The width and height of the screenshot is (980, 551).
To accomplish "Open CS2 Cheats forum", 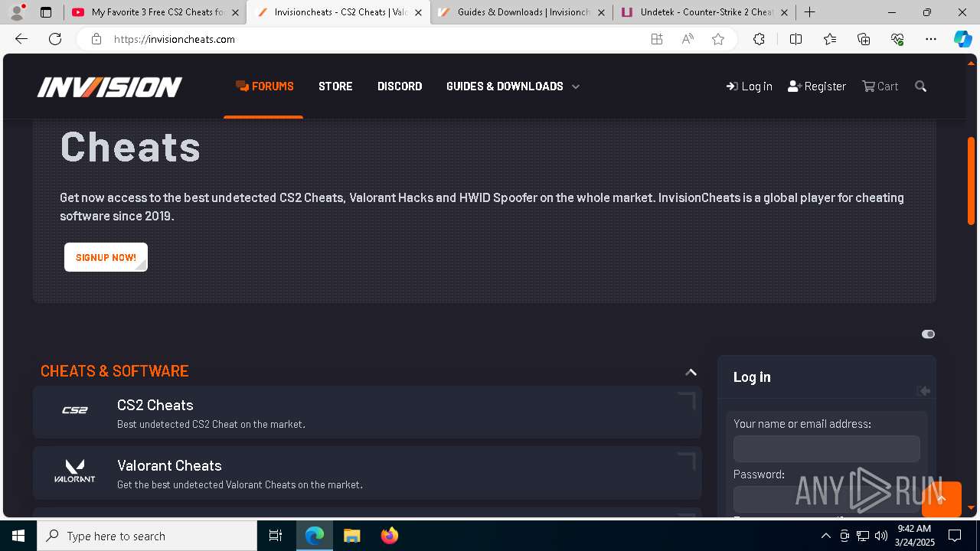I will pos(155,405).
